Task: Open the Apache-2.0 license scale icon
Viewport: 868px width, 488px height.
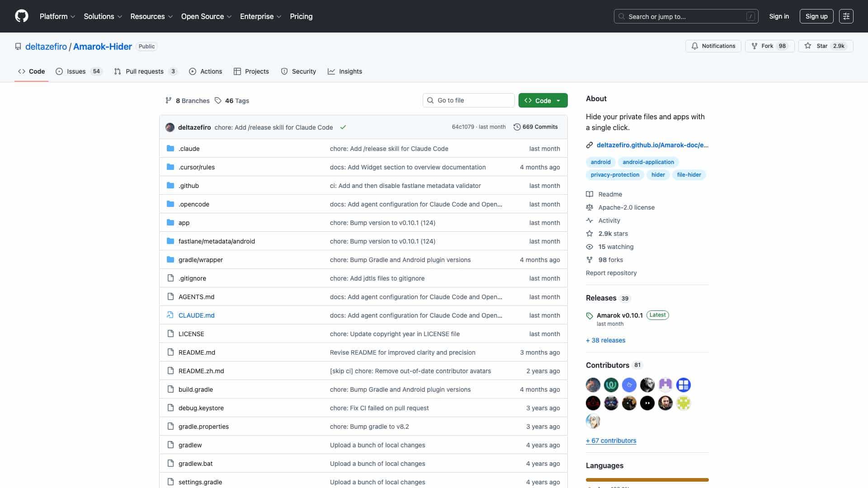Action: point(590,207)
